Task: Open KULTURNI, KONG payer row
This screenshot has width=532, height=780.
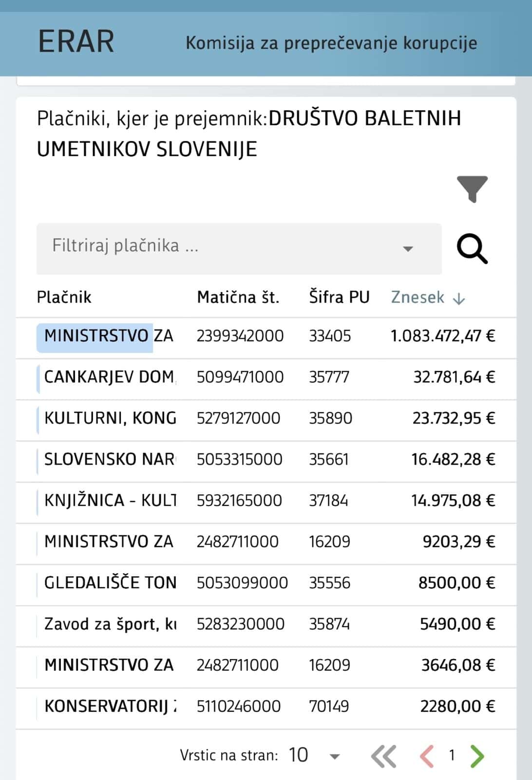Action: tap(266, 418)
